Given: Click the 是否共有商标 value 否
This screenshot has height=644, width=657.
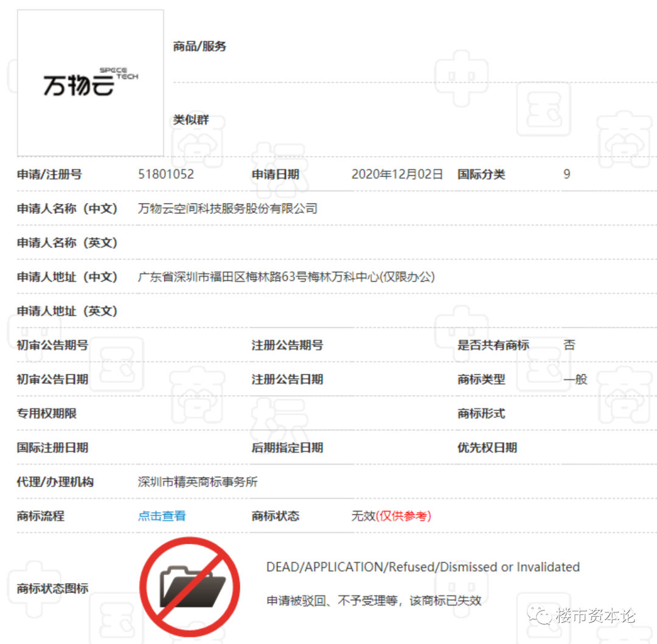Looking at the screenshot, I should coord(569,345).
